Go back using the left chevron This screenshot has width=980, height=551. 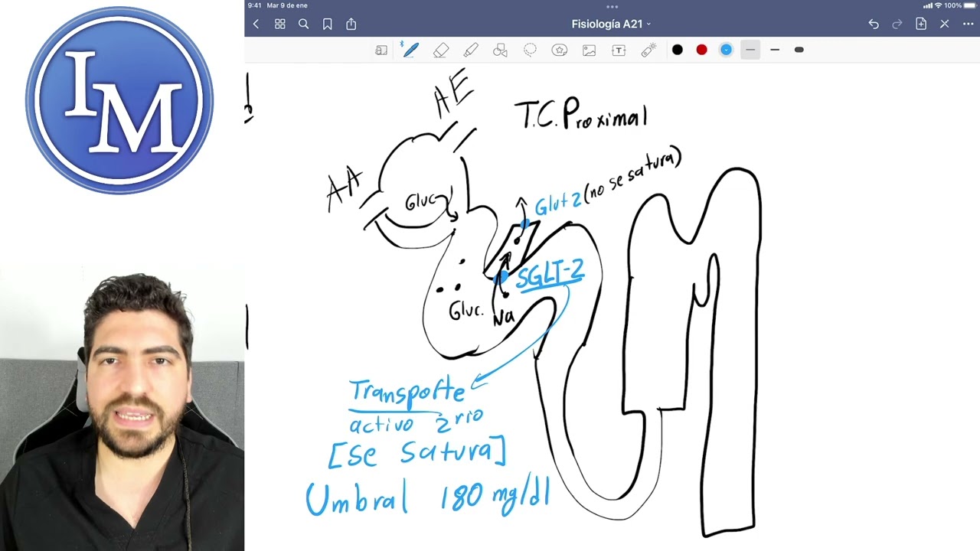[256, 24]
